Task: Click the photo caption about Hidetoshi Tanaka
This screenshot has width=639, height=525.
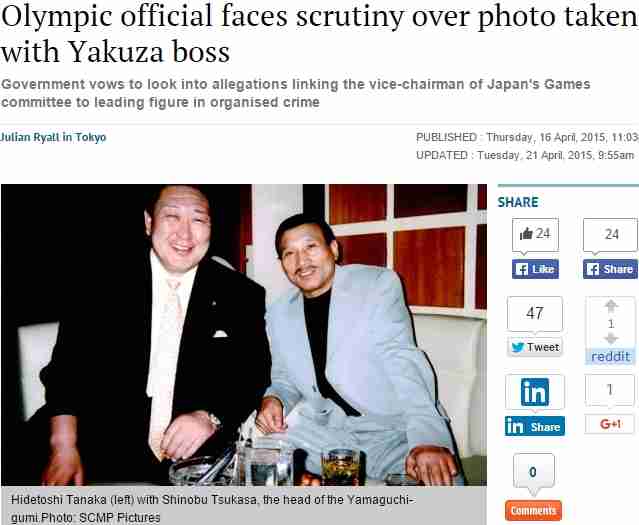Action: [214, 508]
